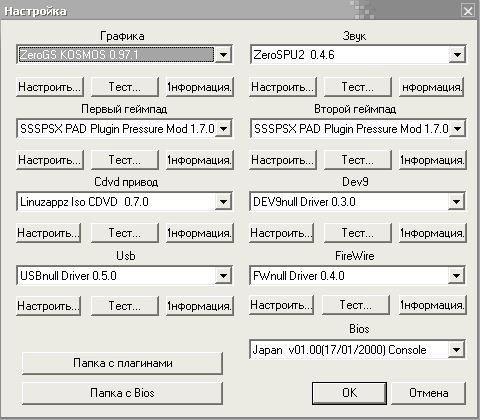The width and height of the screenshot is (480, 420).
Task: Show Информация for the Звук plugin
Action: 431,87
